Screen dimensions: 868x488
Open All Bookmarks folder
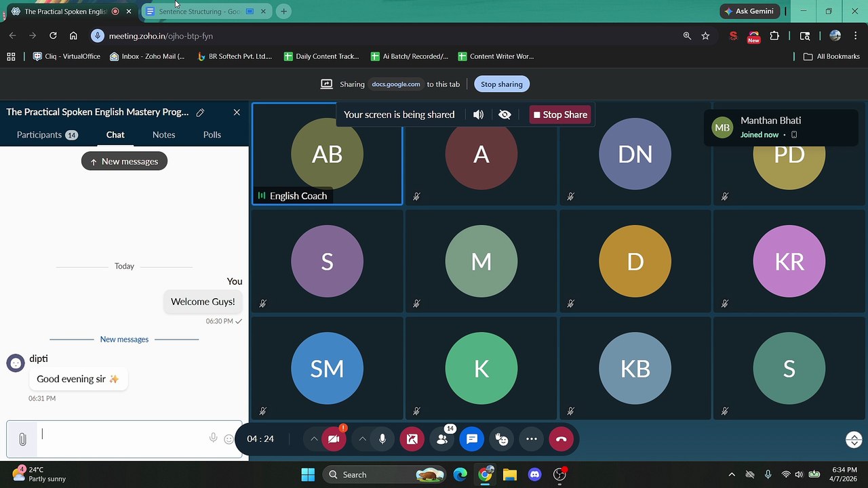tap(831, 57)
